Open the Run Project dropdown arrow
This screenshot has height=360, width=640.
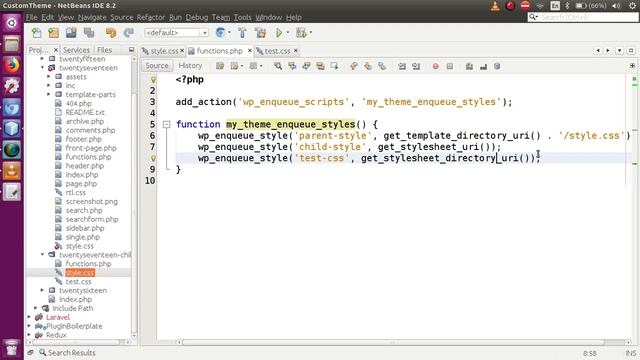pyautogui.click(x=288, y=33)
